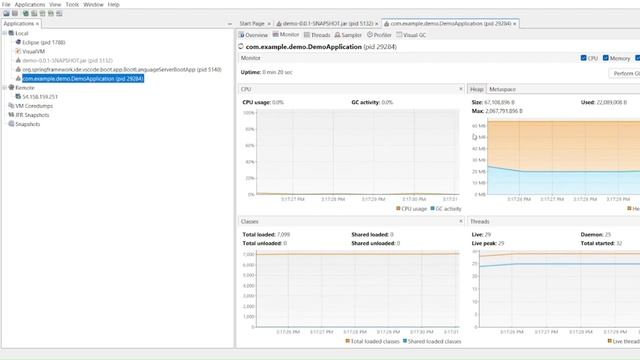Minimize the Applications panel with the dash button
Screen dimensions: 640x360
click(229, 24)
